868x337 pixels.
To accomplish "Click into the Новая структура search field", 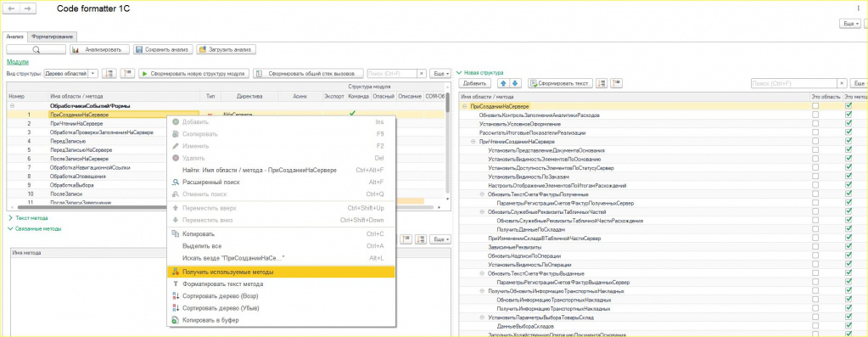I will (794, 83).
